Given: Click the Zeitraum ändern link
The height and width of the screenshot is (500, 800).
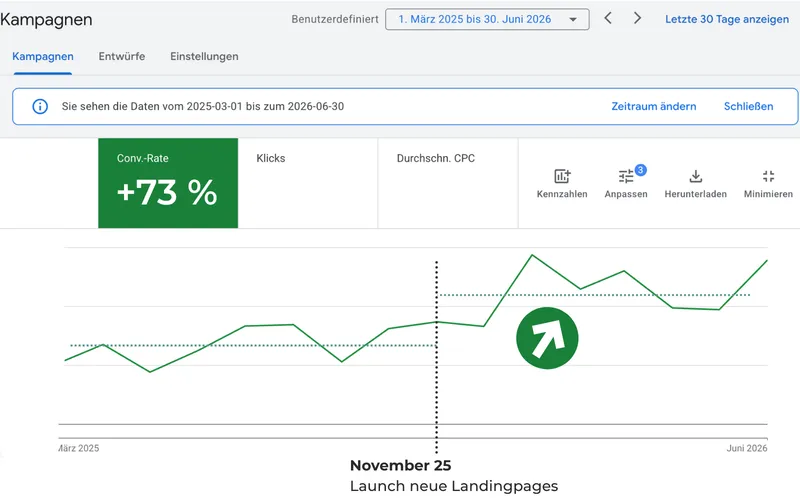Looking at the screenshot, I should tap(654, 107).
